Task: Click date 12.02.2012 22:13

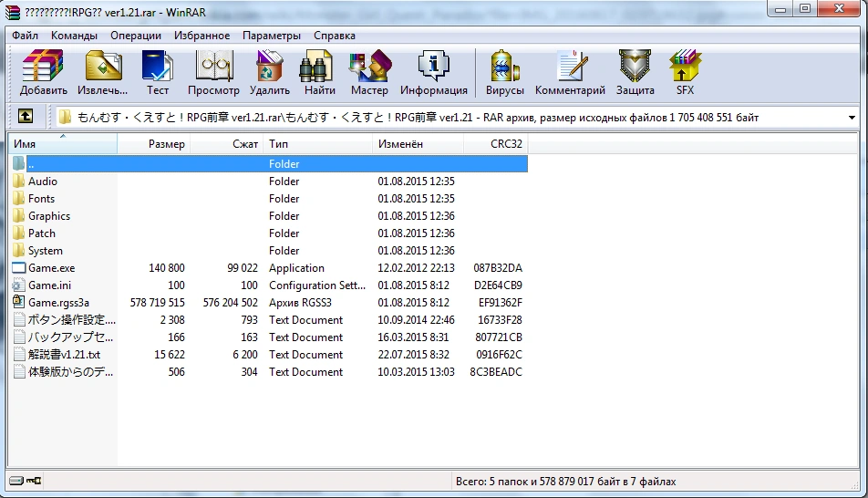Action: click(416, 267)
